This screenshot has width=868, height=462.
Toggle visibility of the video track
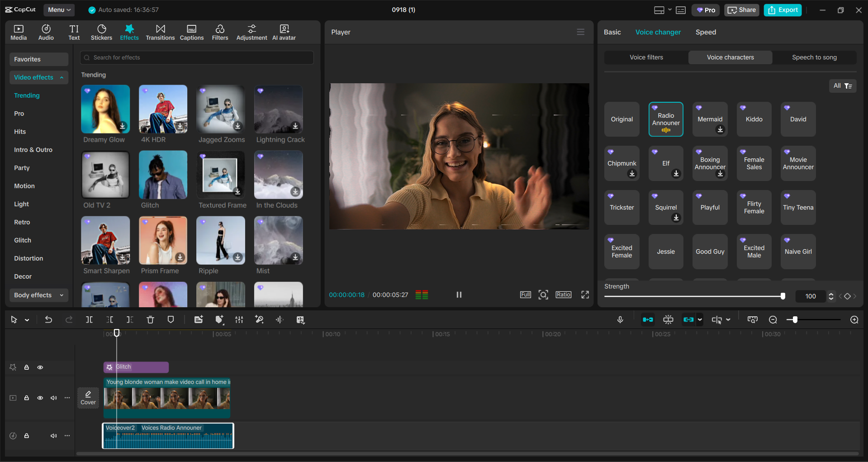40,398
